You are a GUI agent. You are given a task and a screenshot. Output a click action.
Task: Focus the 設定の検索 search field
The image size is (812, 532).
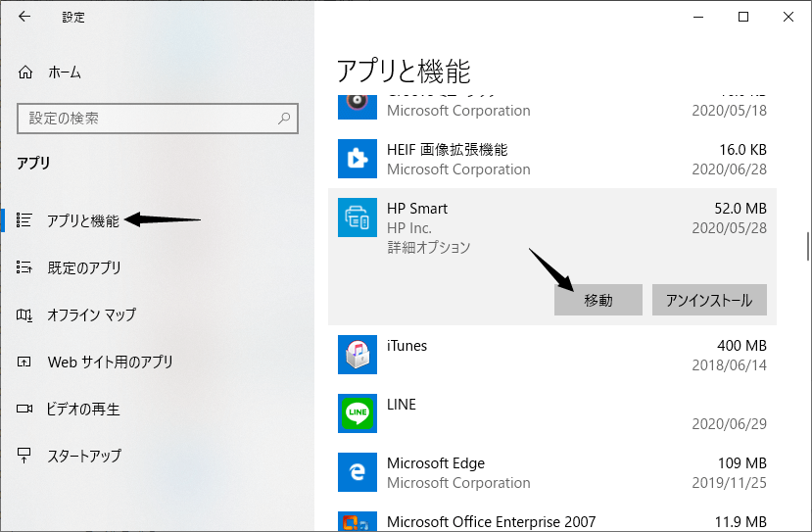158,119
